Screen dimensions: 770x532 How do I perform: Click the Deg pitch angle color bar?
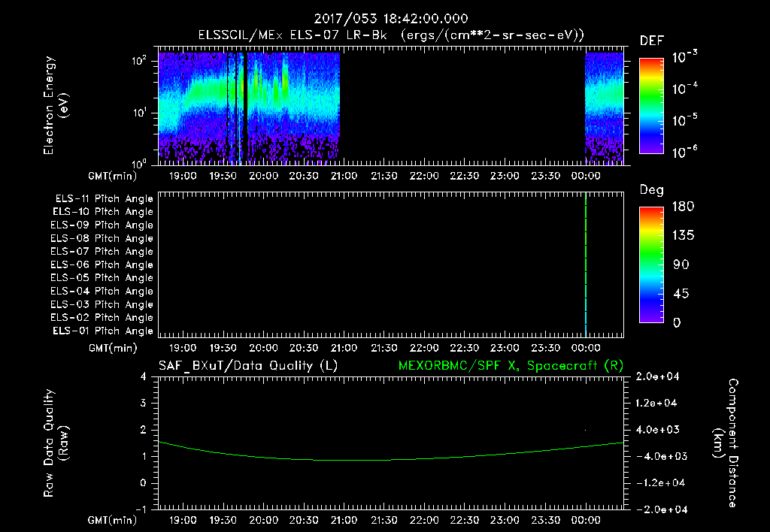tap(651, 264)
